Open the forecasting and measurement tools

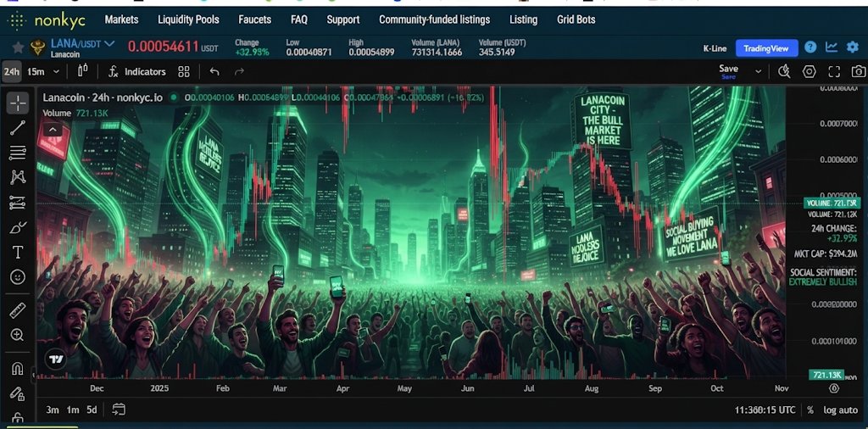click(18, 203)
